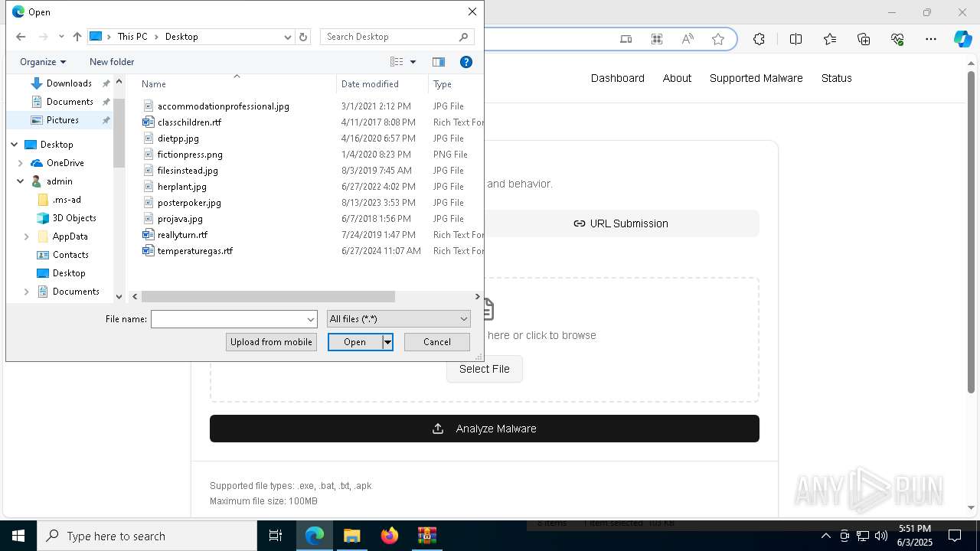Select reallyturn.rtf file
The height and width of the screenshot is (551, 980).
point(182,235)
